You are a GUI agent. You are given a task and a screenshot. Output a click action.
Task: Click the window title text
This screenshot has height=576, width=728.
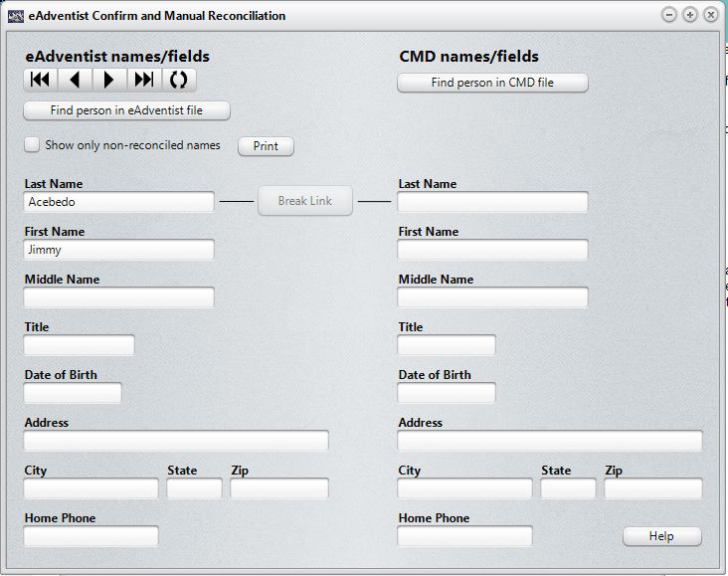[157, 16]
